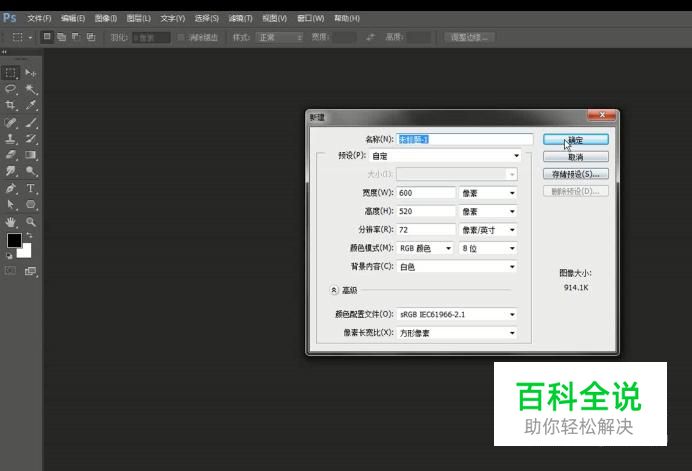The height and width of the screenshot is (471, 692).
Task: Open the pixel aspect ratio dropdown
Action: (457, 333)
